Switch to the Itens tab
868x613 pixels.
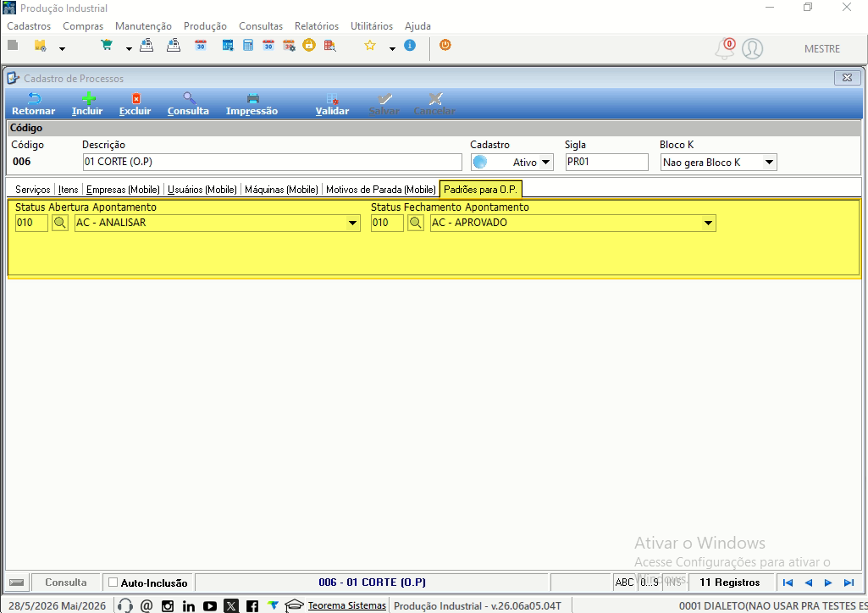(x=68, y=189)
